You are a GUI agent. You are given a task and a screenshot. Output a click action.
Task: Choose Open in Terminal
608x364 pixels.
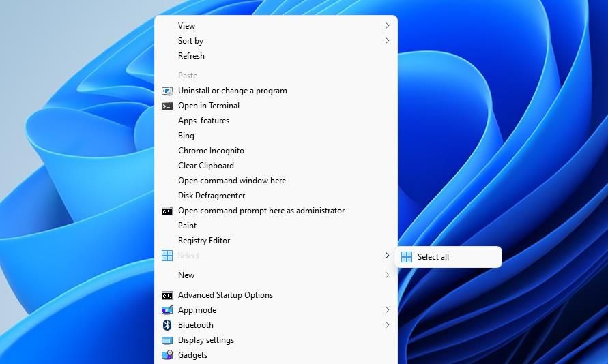(x=276, y=106)
